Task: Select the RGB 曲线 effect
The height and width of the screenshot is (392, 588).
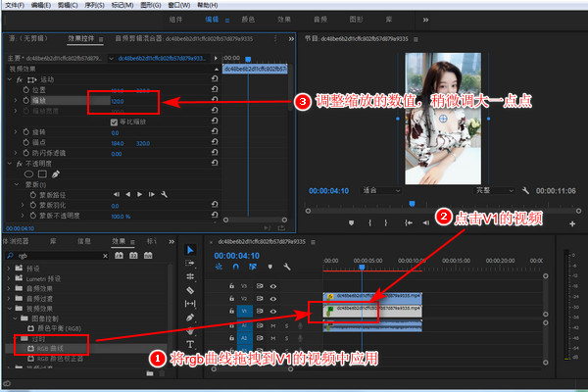Action: [x=50, y=349]
